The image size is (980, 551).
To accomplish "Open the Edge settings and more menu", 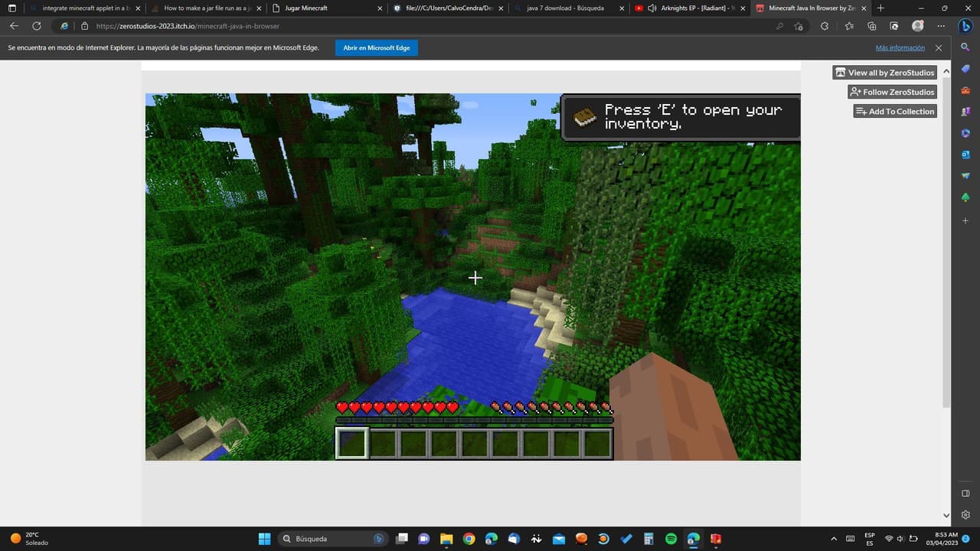I will point(940,26).
